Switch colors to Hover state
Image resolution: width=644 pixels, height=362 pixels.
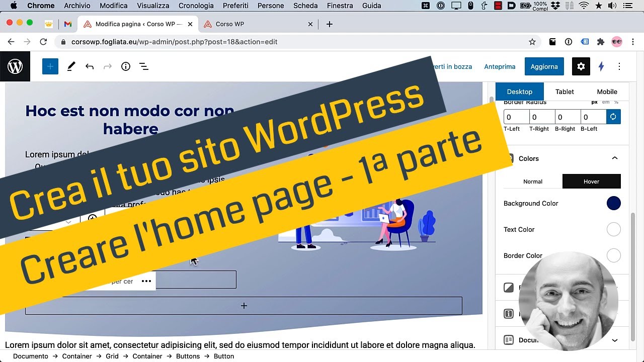click(x=591, y=182)
